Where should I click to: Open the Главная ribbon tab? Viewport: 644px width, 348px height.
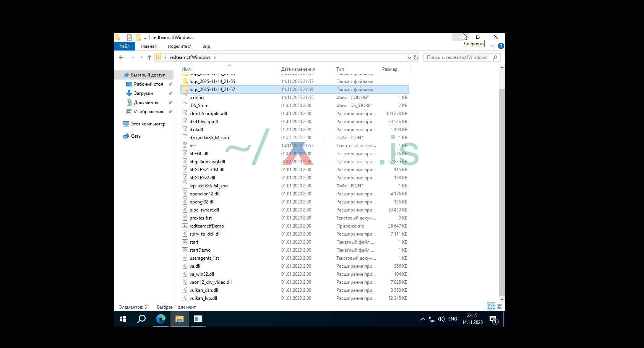click(x=149, y=46)
